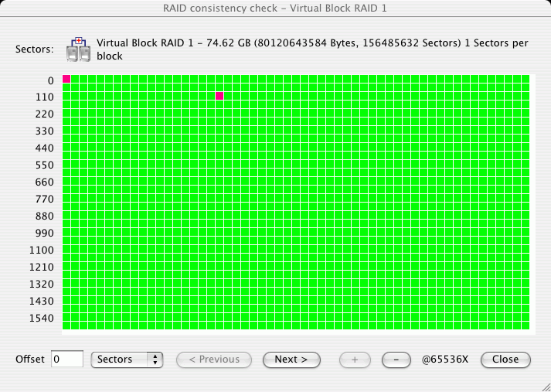Image resolution: width=551 pixels, height=392 pixels.
Task: Click the row label 990
Action: (x=44, y=233)
